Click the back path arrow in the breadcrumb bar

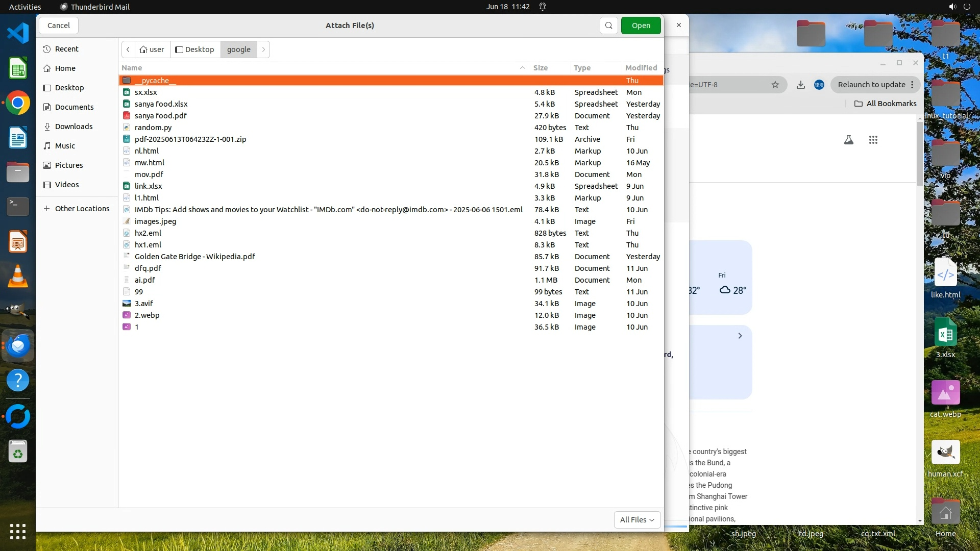(x=128, y=49)
